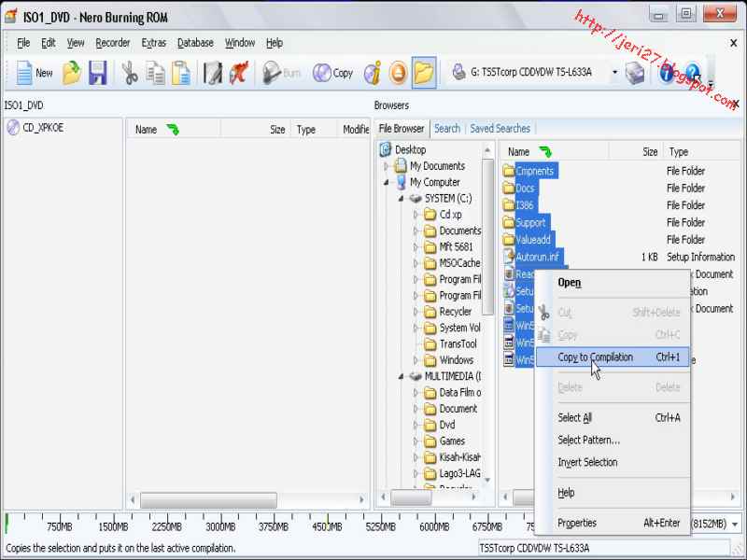Switch to the Saved Searches tab
The width and height of the screenshot is (747, 560).
point(500,129)
